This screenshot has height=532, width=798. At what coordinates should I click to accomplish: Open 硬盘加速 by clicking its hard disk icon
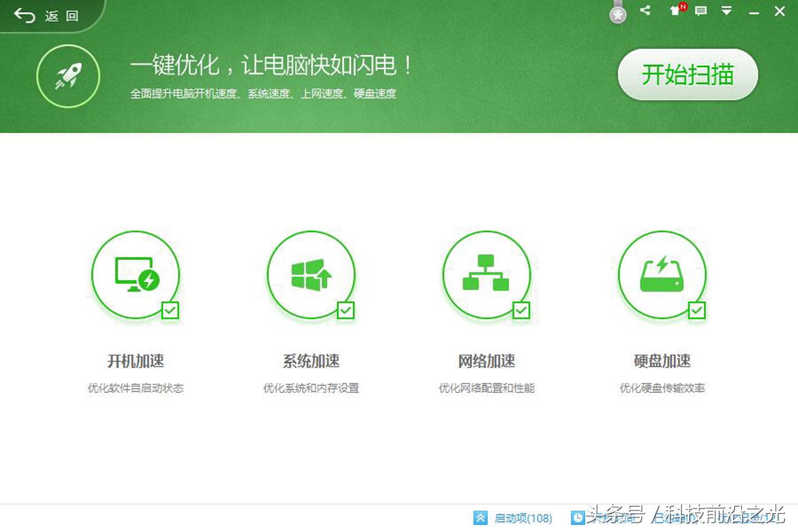(662, 275)
